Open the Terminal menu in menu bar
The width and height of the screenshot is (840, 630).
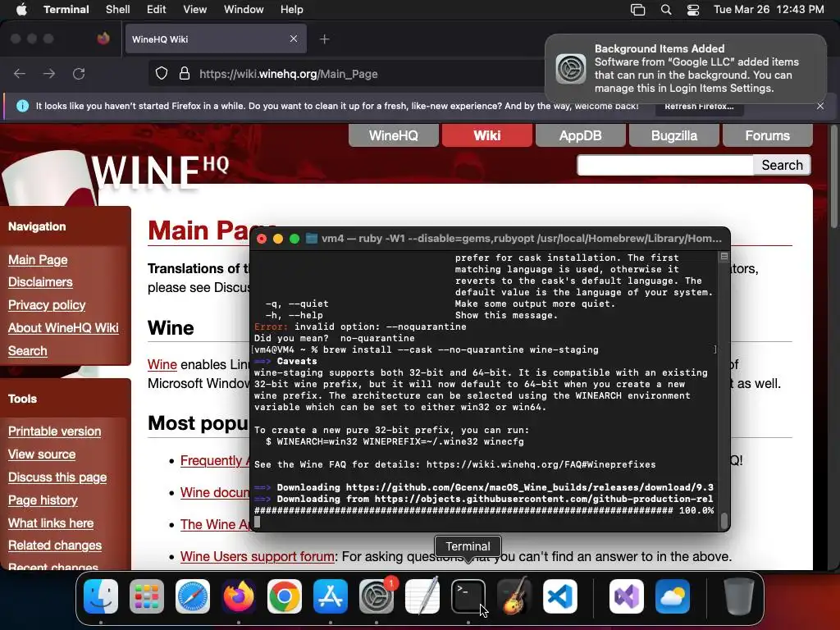(x=66, y=10)
